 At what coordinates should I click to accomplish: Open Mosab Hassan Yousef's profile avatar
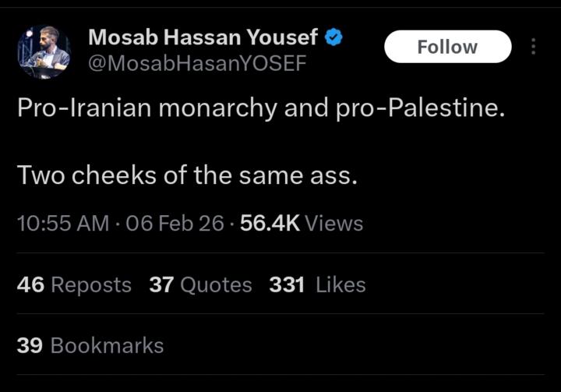[x=44, y=51]
